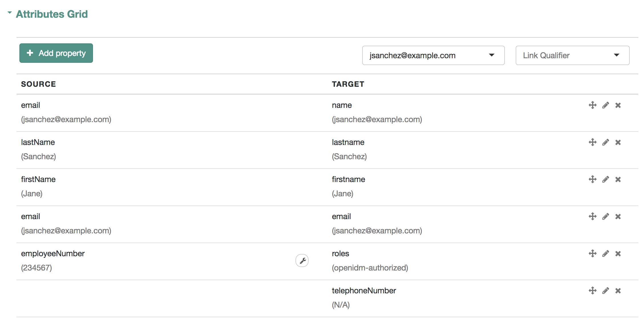Click move handle for lastname row
The image size is (644, 323).
click(593, 142)
